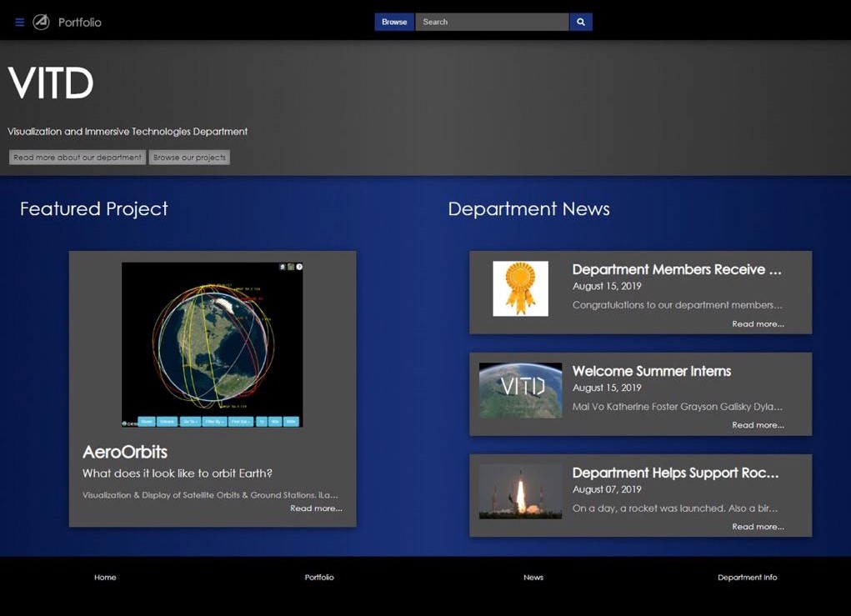Screen dimensions: 851x616
Task: Open the hamburger menu icon
Action: (x=19, y=23)
